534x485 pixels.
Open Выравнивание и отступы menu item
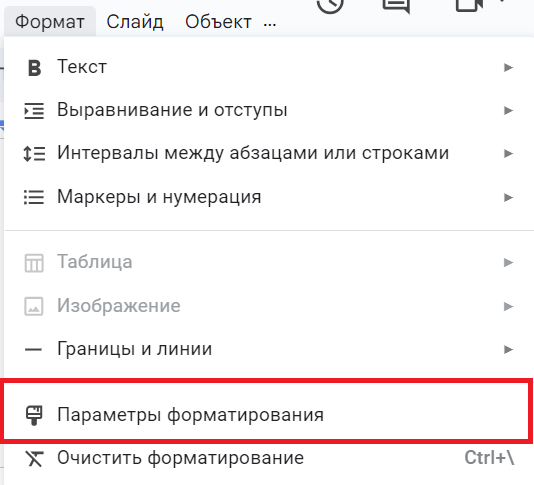pyautogui.click(x=269, y=110)
